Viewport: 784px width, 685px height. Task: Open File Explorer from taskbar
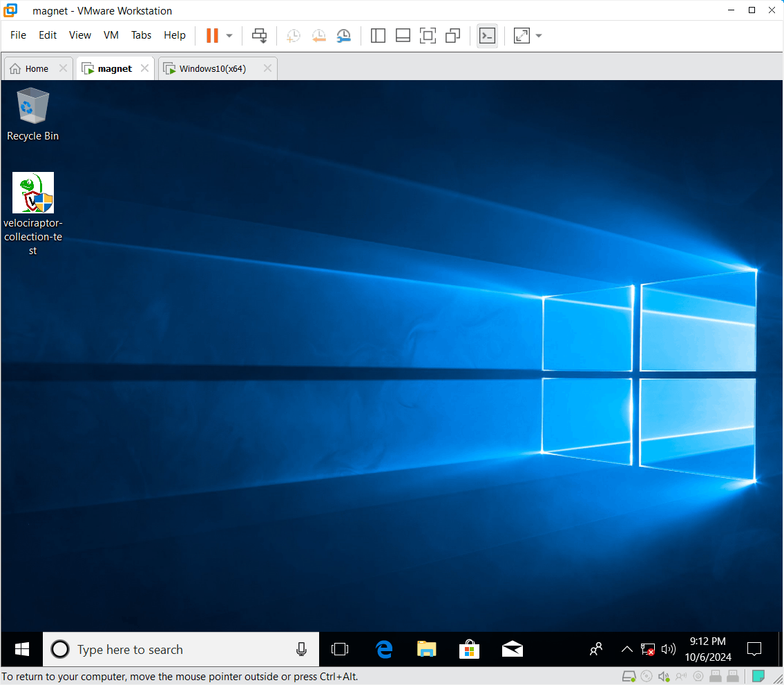click(426, 650)
